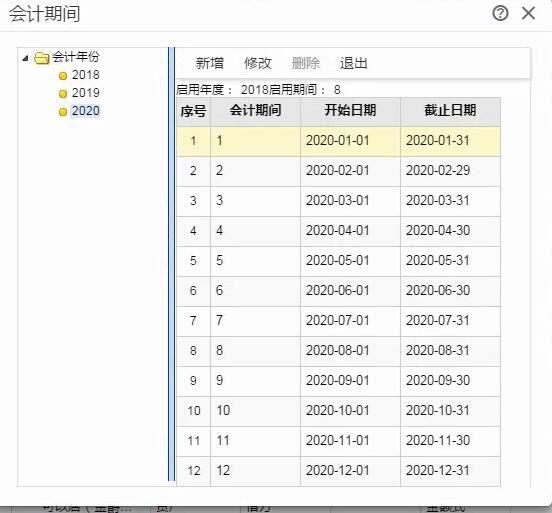Click the 新增 toolbar button
The image size is (552, 513).
pos(209,63)
